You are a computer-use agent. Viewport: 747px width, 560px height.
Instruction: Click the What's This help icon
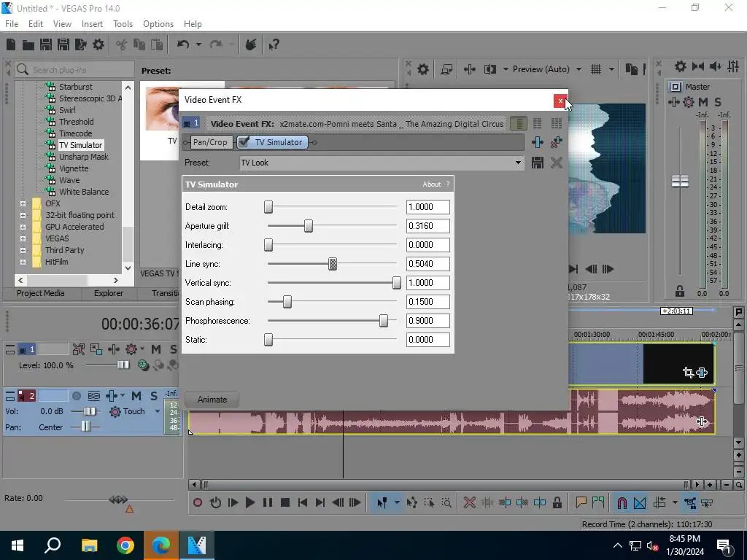click(x=274, y=44)
